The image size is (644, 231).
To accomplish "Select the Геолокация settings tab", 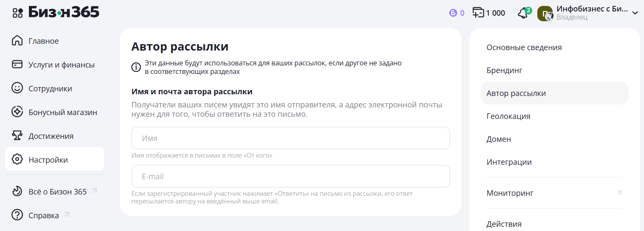I will click(x=508, y=116).
